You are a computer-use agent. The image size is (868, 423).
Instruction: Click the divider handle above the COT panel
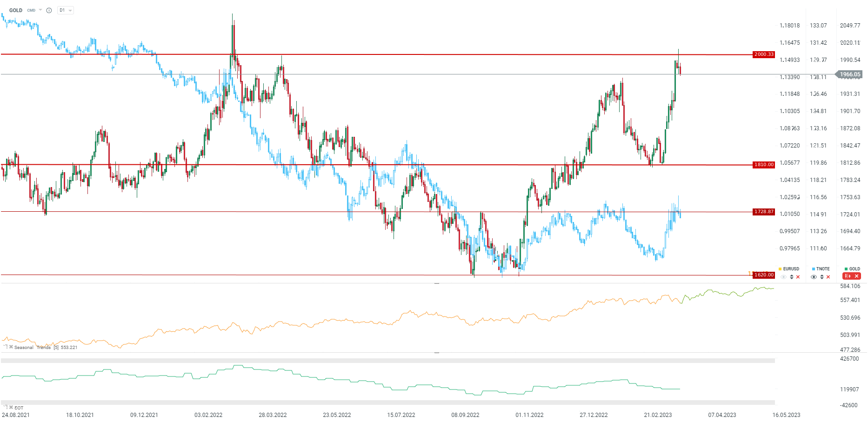[x=437, y=353]
